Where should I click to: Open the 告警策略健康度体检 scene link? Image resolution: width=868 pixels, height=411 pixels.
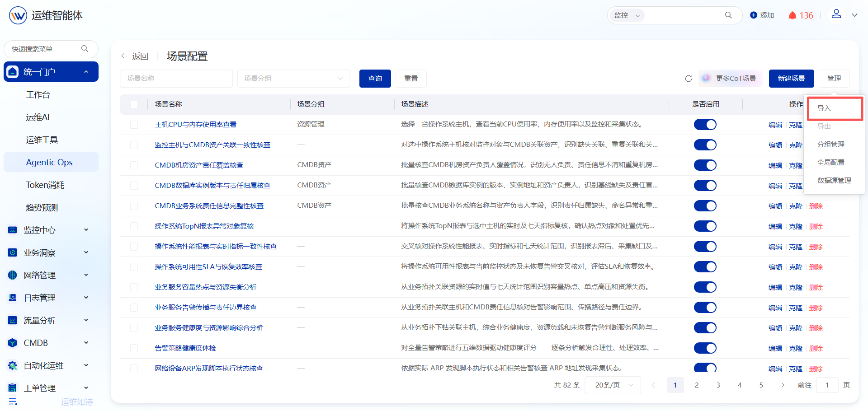point(185,348)
